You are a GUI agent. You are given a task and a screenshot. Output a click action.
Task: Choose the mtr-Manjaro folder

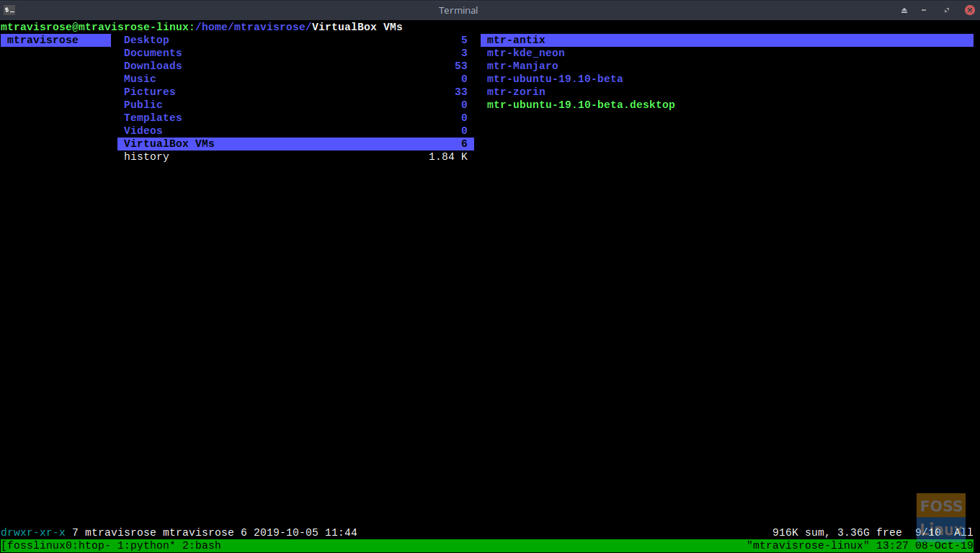(x=522, y=66)
